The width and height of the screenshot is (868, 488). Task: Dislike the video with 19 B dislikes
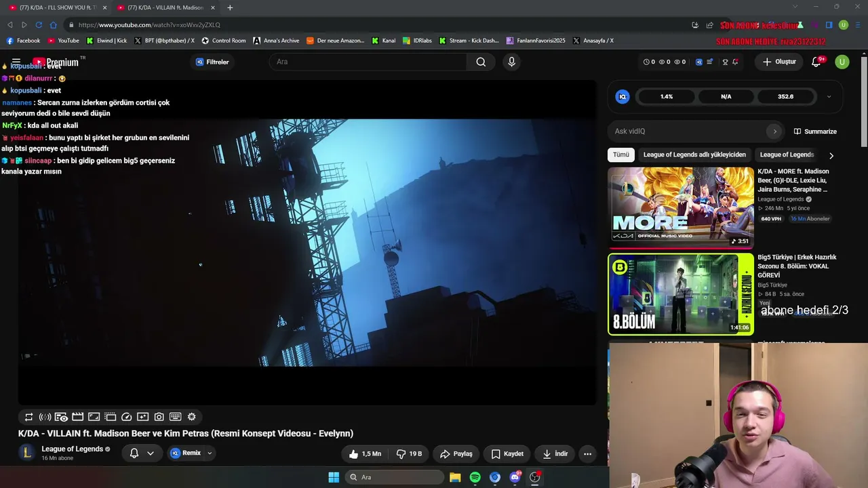coord(408,453)
